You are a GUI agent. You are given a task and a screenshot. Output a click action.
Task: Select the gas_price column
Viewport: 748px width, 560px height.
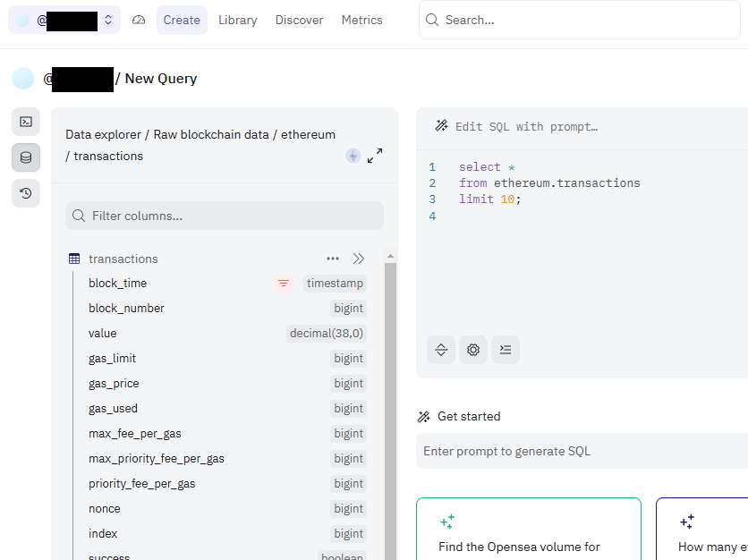[x=114, y=384]
